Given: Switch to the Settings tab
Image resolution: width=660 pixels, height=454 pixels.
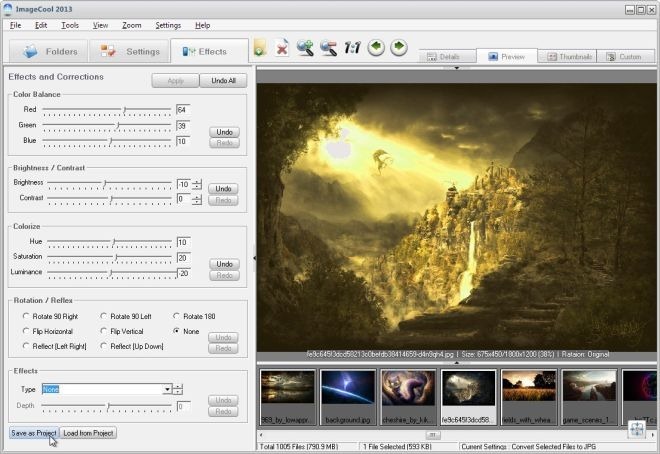Looking at the screenshot, I should 130,51.
